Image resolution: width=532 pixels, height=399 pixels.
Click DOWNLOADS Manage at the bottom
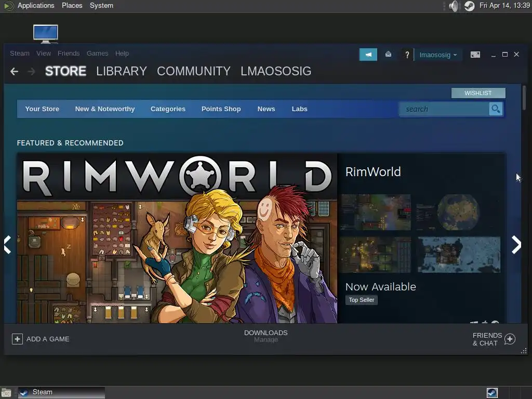pos(265,336)
